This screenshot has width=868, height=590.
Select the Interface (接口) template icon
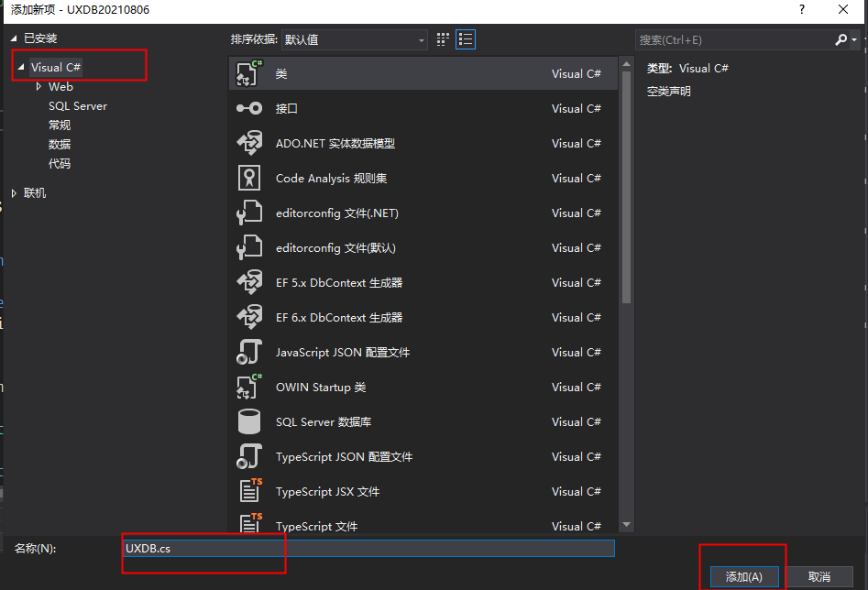249,108
